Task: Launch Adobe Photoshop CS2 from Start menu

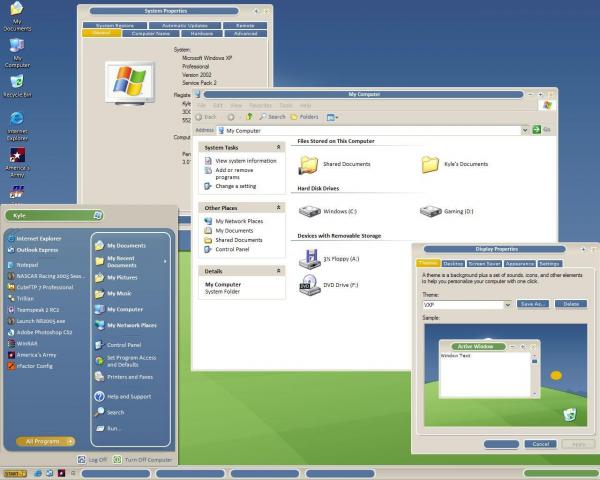Action: (40, 332)
